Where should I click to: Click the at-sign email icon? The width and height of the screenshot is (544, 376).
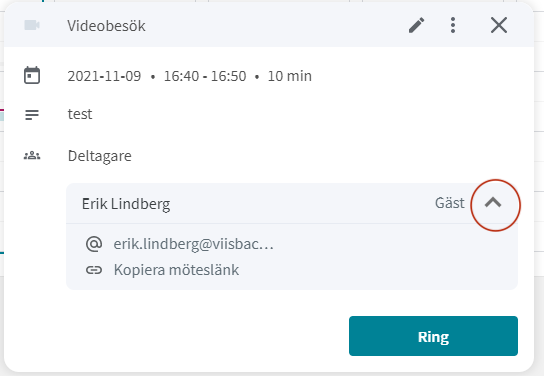(x=94, y=244)
